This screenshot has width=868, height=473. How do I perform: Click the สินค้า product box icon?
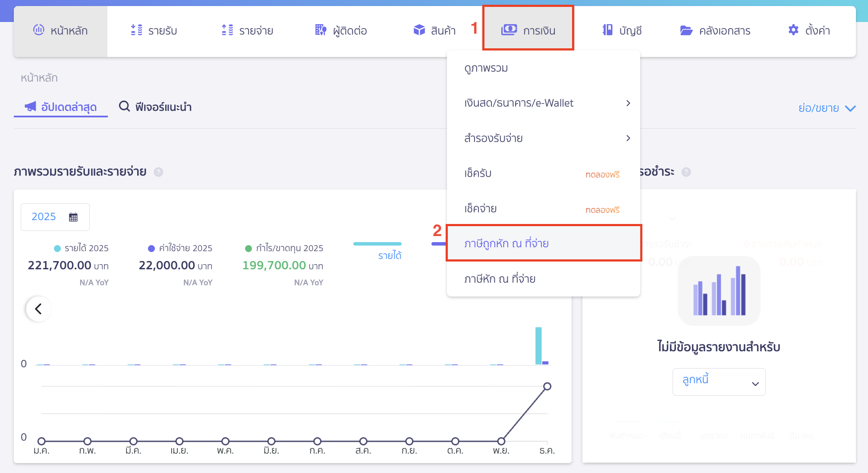[419, 30]
